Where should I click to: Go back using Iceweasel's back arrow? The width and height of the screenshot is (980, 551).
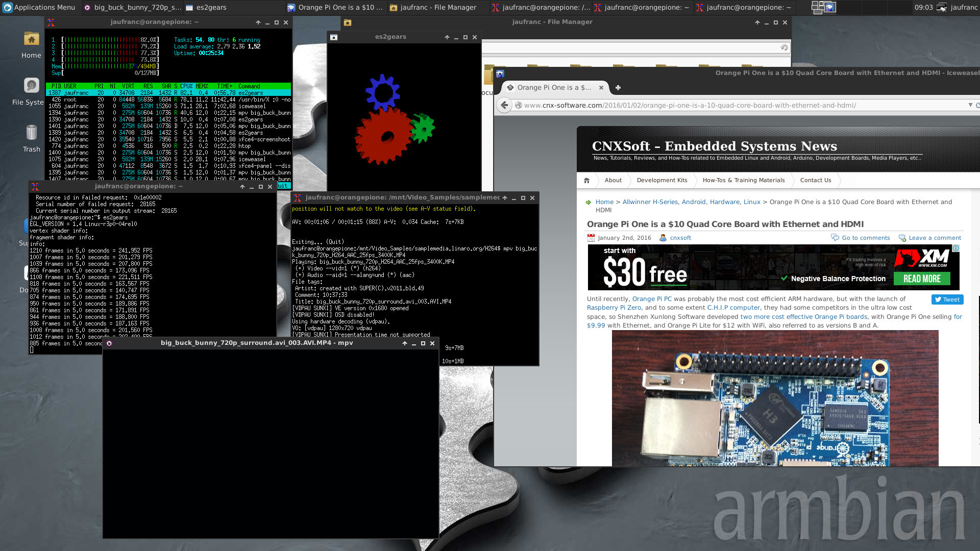pos(504,105)
